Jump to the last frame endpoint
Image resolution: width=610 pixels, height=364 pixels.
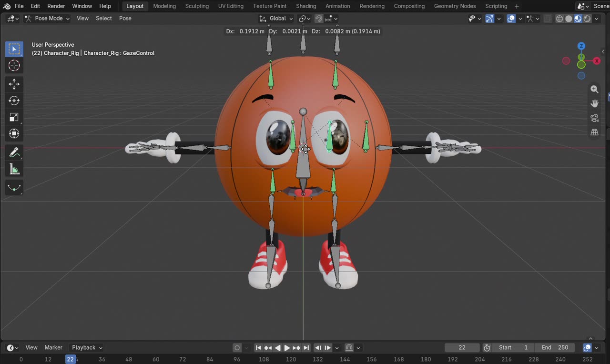point(306,348)
